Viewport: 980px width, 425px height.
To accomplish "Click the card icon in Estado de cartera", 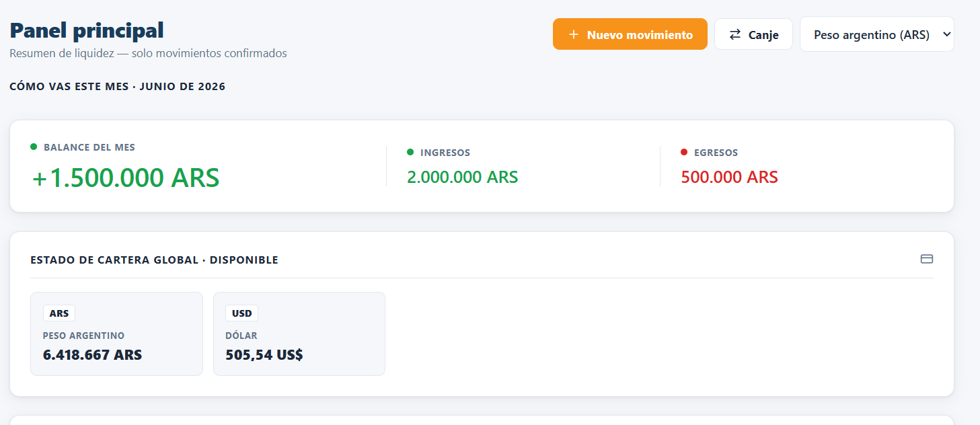I will pyautogui.click(x=927, y=259).
